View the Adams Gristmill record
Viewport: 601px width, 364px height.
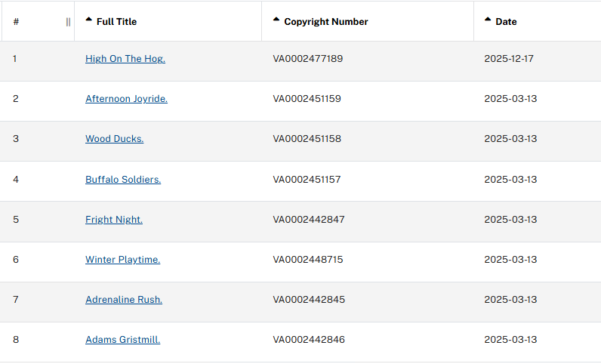coord(122,340)
